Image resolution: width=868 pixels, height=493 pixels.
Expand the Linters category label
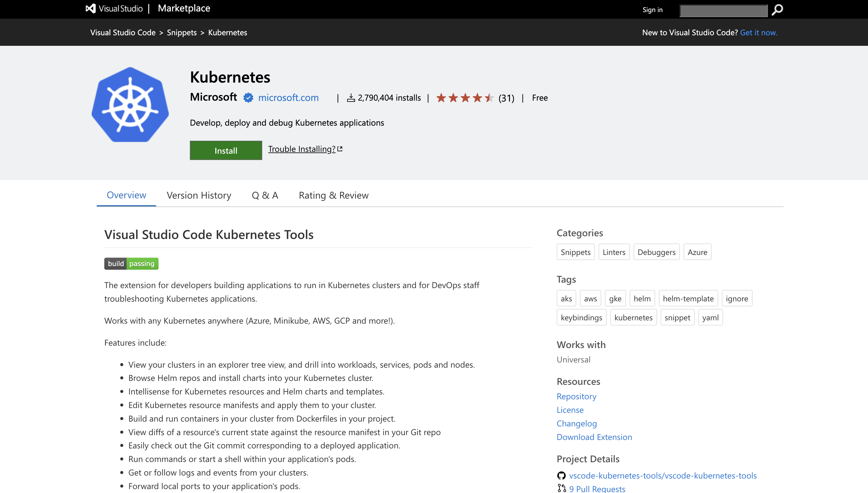pyautogui.click(x=613, y=252)
